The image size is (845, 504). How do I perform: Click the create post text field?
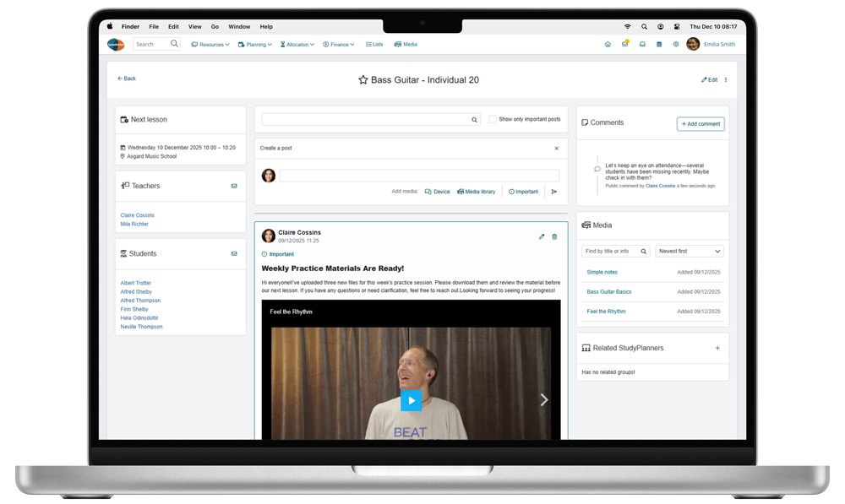click(419, 176)
